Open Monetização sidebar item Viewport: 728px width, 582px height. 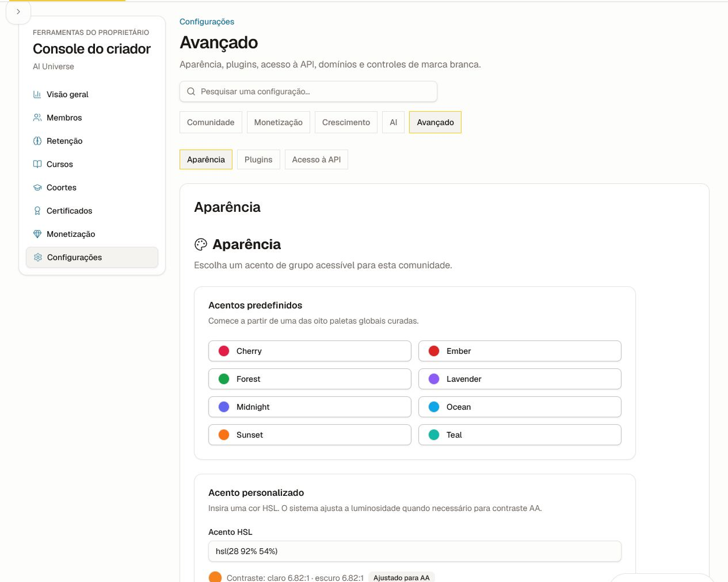[92, 234]
